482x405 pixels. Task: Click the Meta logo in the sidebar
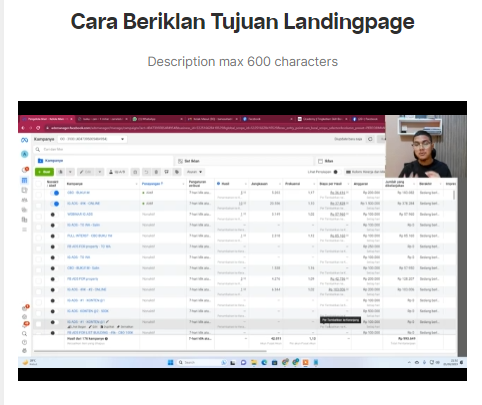tap(24, 140)
